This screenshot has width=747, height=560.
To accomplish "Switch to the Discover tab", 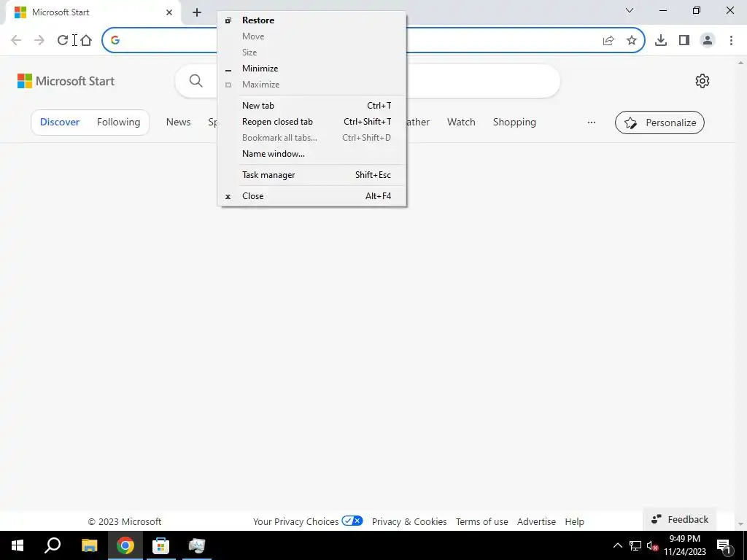I will 60,122.
